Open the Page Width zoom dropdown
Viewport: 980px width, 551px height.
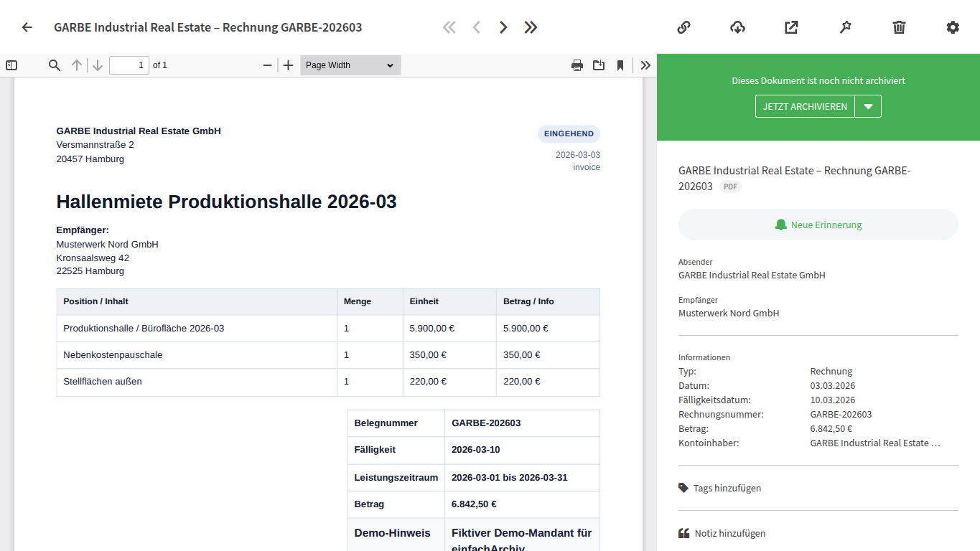tap(350, 65)
